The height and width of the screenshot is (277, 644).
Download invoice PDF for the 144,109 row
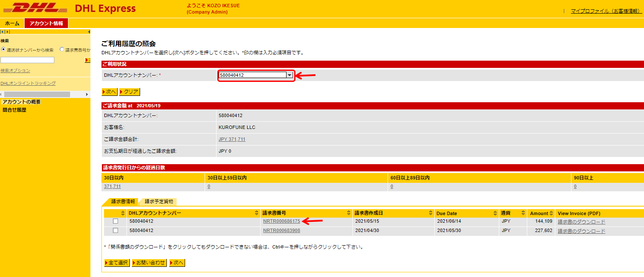pyautogui.click(x=581, y=222)
